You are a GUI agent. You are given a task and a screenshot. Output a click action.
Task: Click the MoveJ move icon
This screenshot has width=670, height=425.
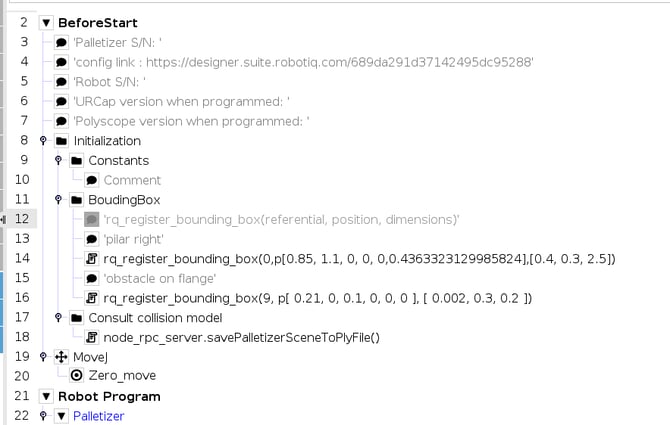[61, 357]
